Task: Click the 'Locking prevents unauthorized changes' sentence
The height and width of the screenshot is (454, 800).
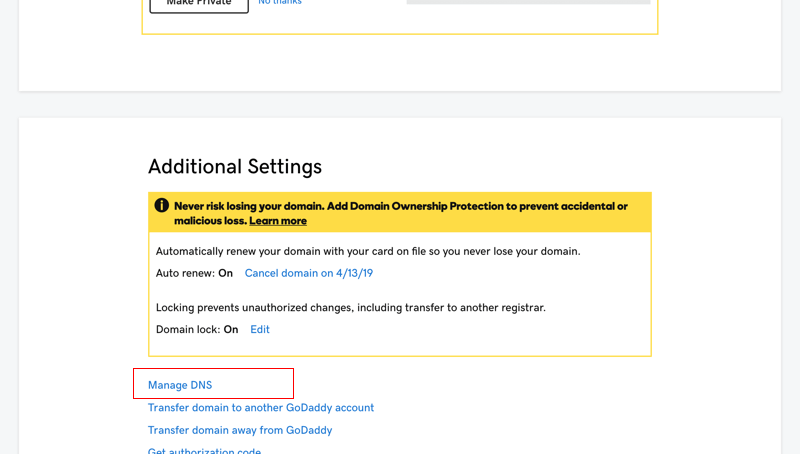Action: 351,307
